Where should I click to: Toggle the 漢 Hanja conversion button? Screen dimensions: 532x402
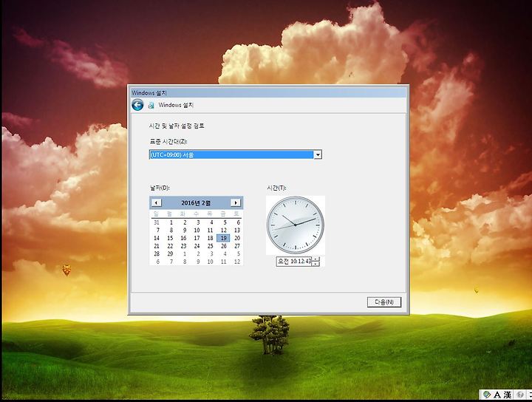[x=507, y=395]
